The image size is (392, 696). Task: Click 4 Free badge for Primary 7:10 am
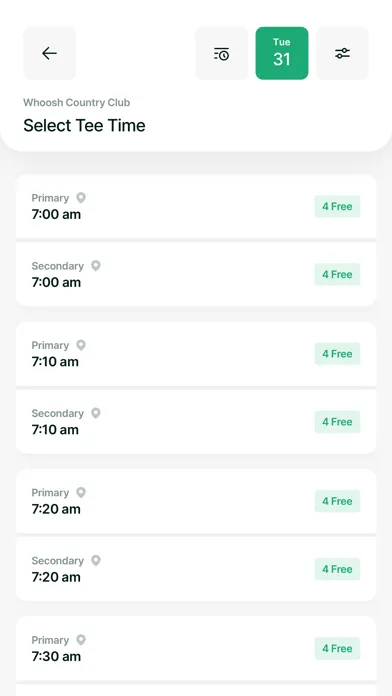pyautogui.click(x=337, y=354)
